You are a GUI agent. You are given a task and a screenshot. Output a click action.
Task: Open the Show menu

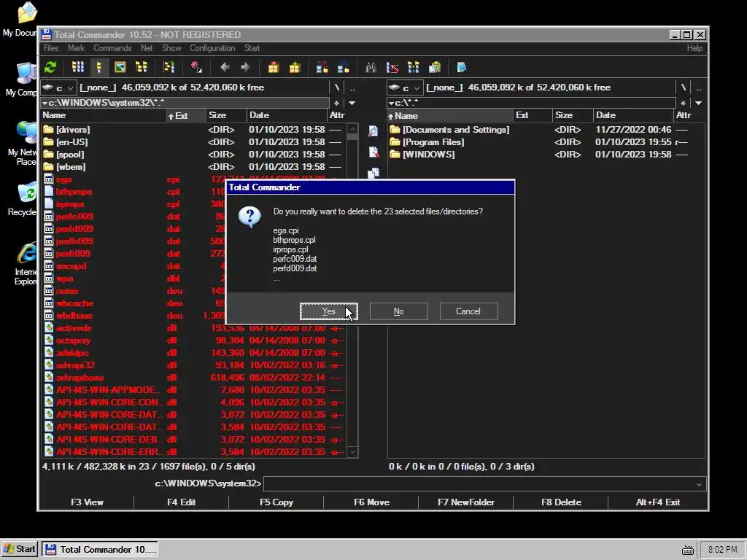pyautogui.click(x=171, y=48)
